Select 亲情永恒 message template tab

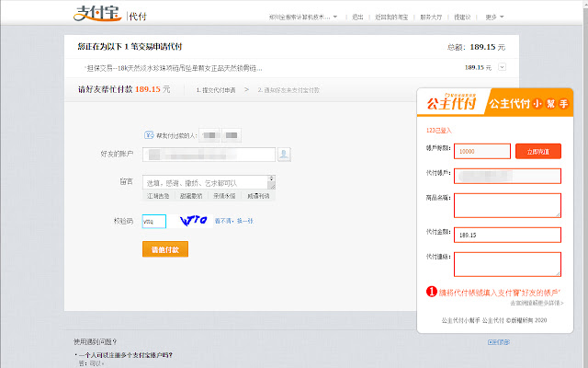(224, 196)
